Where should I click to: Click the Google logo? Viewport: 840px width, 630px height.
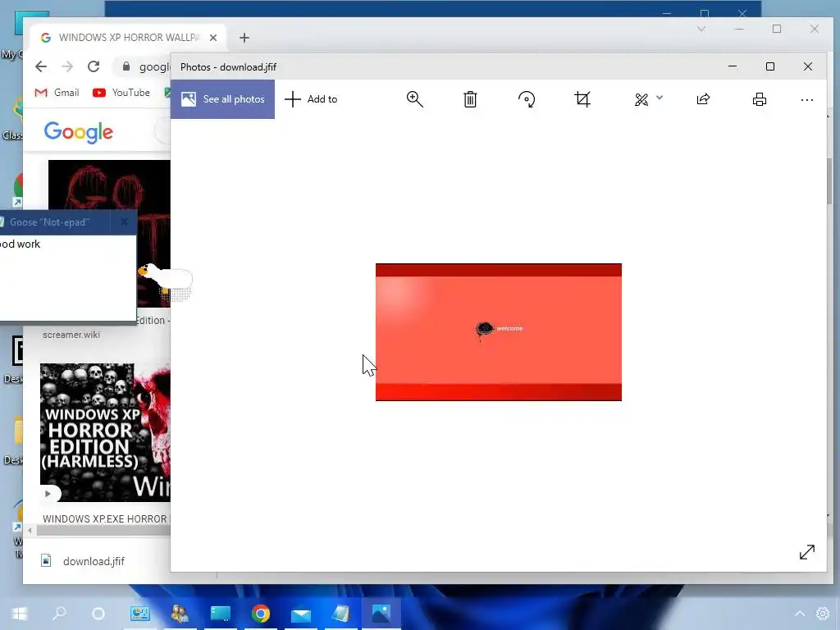coord(78,132)
